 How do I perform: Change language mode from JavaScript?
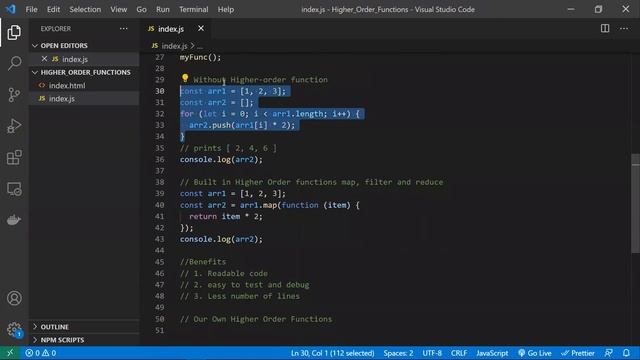(x=492, y=353)
